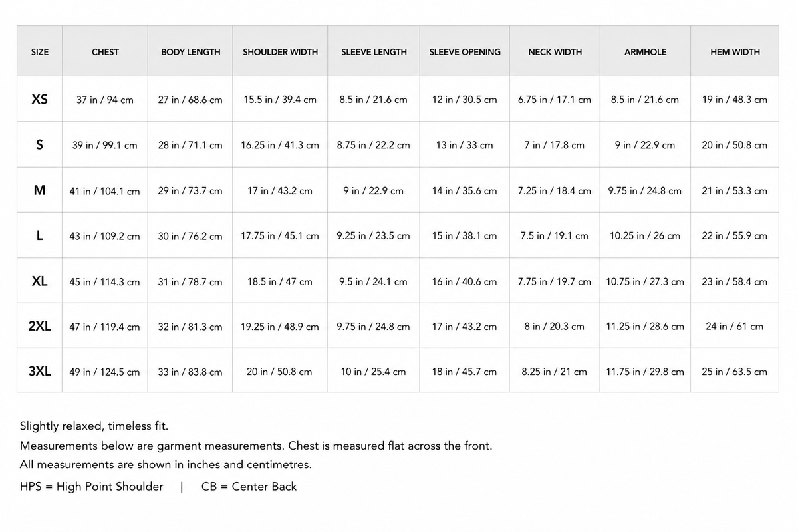
Task: Click the SLEEVE OPENING header
Action: click(x=465, y=52)
